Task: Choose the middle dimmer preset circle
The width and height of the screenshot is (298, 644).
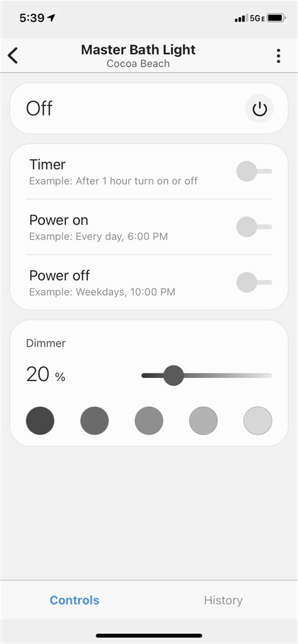Action: [x=149, y=421]
